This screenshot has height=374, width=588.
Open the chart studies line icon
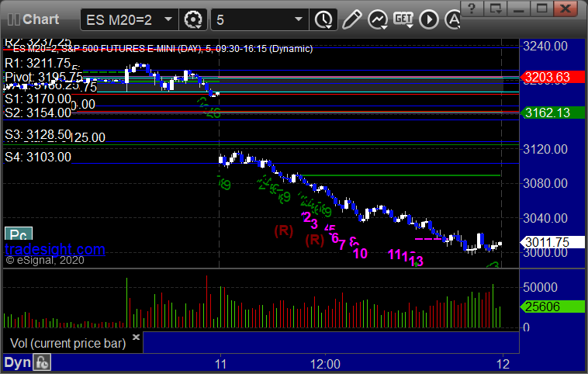(378, 19)
